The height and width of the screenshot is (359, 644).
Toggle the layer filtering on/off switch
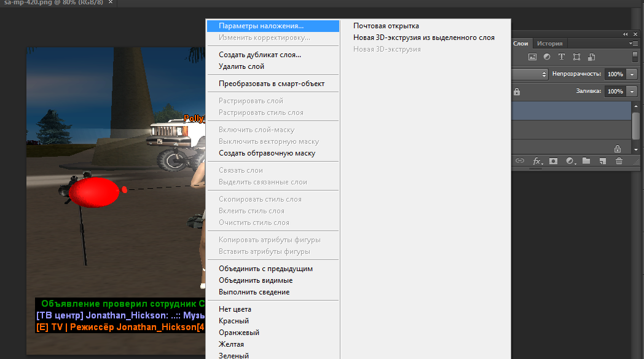pos(635,57)
